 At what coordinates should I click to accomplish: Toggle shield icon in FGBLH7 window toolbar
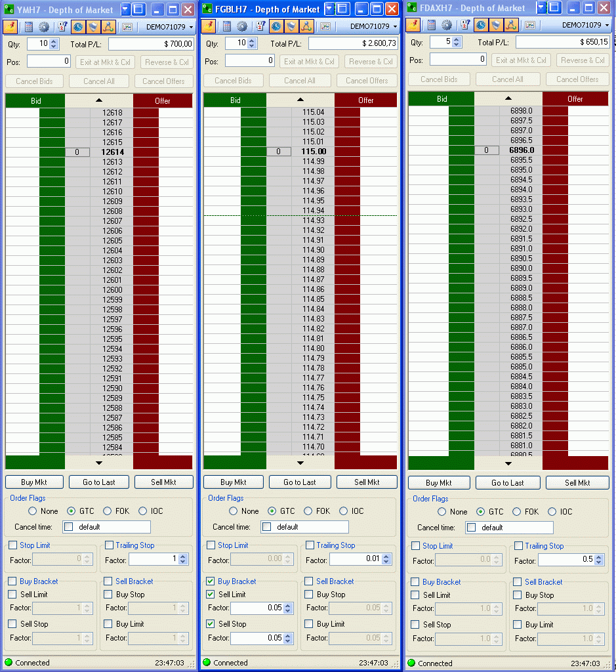pos(291,26)
